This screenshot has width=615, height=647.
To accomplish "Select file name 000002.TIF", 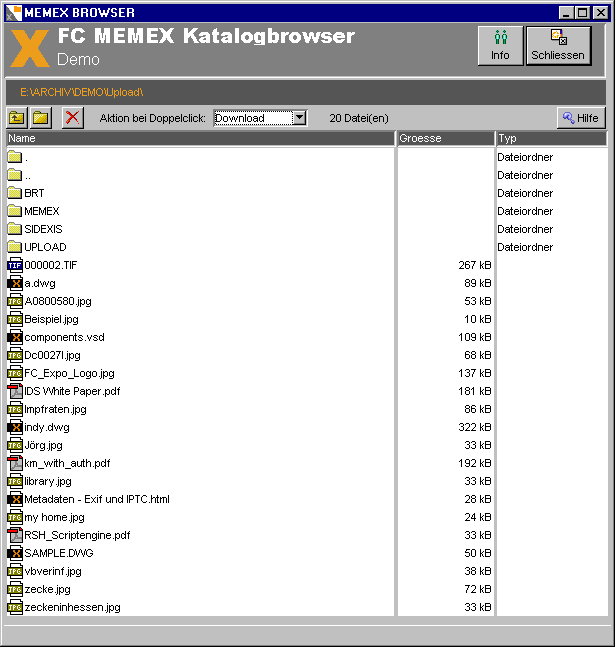I will coord(51,265).
